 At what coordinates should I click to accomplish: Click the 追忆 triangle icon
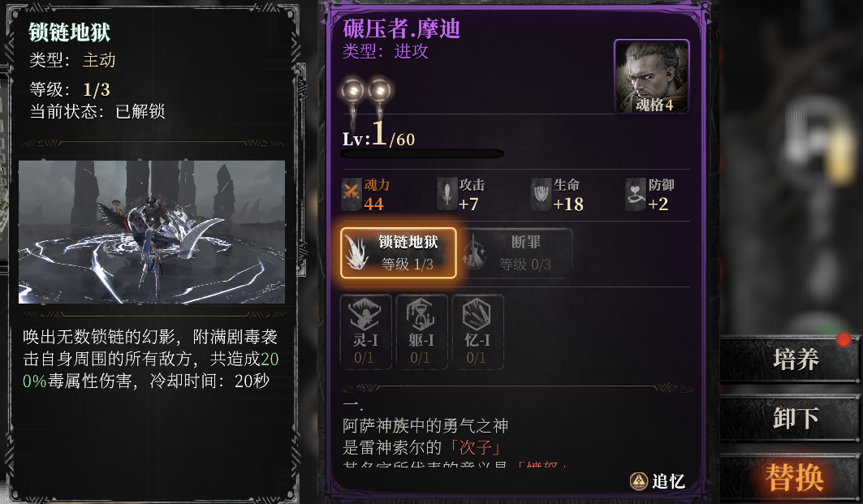638,481
